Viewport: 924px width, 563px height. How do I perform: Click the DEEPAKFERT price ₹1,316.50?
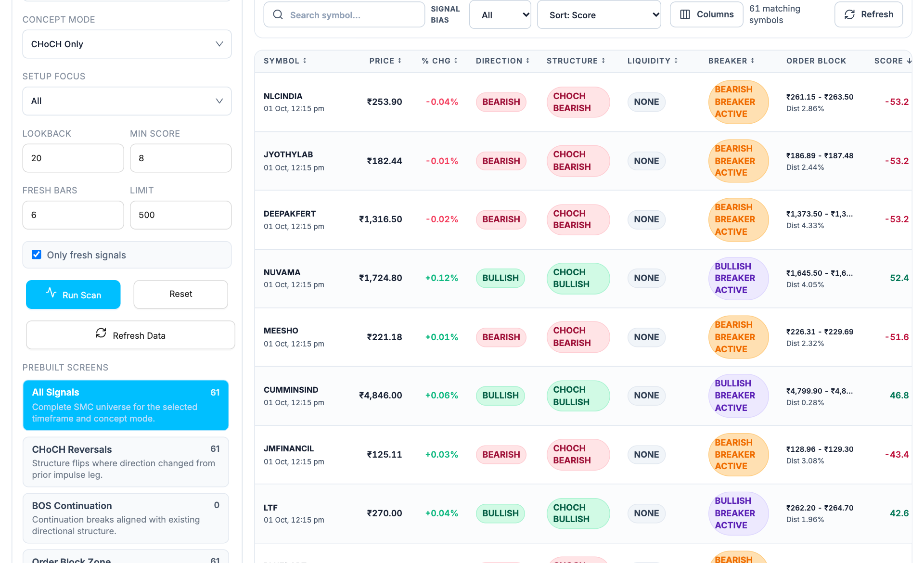pyautogui.click(x=381, y=219)
